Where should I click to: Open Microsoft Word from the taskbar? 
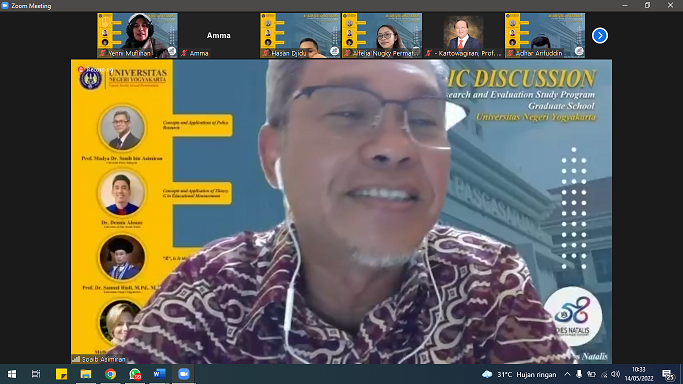point(159,374)
